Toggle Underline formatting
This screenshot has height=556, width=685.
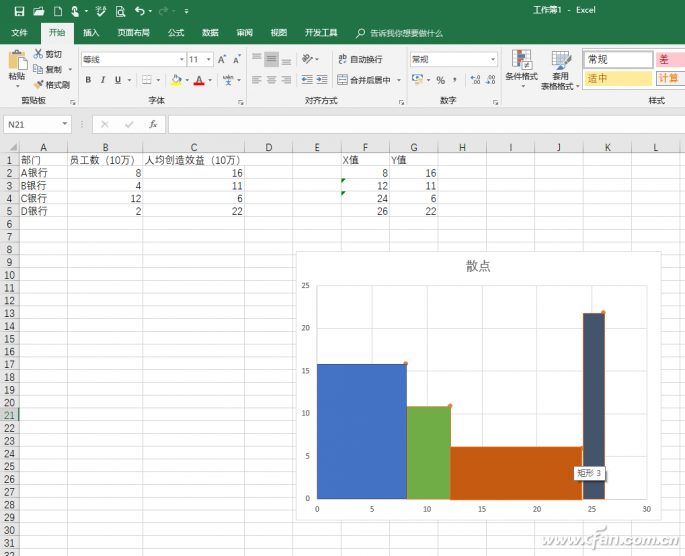coord(118,79)
